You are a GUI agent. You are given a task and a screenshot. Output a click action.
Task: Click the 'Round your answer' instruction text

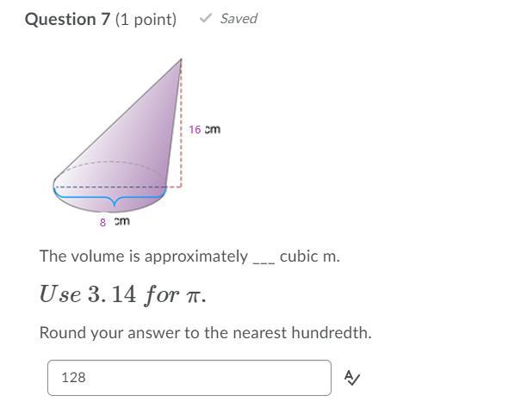pos(205,333)
